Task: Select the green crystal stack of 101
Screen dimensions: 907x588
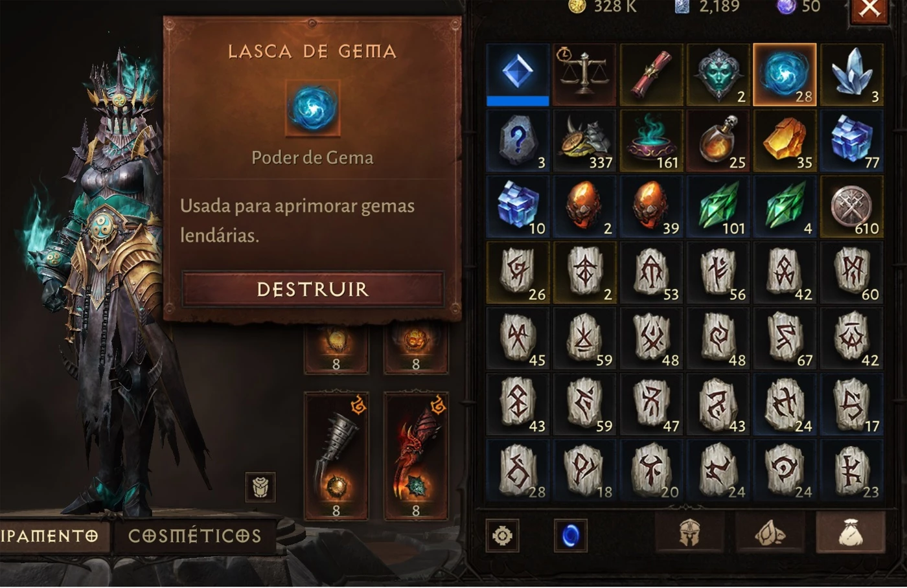Action: (718, 207)
